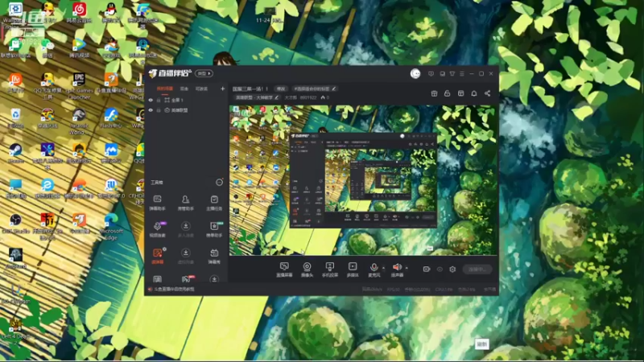Open the Epic Games Launcher desktop icon
The image size is (644, 362).
[x=79, y=87]
